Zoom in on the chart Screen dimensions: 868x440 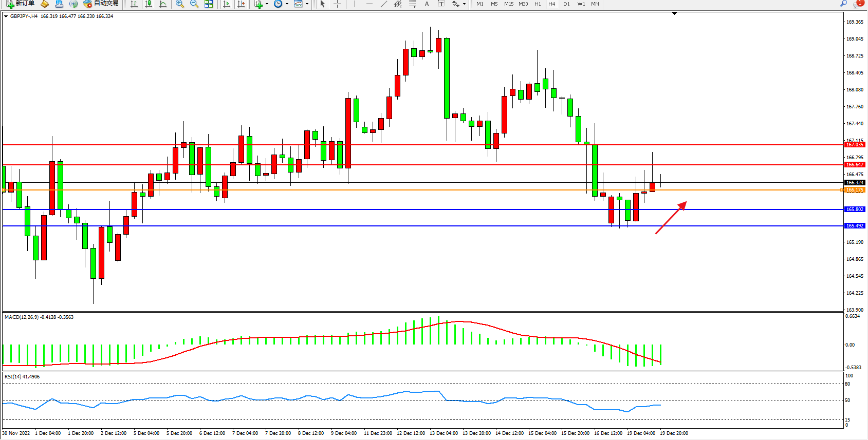pos(180,4)
